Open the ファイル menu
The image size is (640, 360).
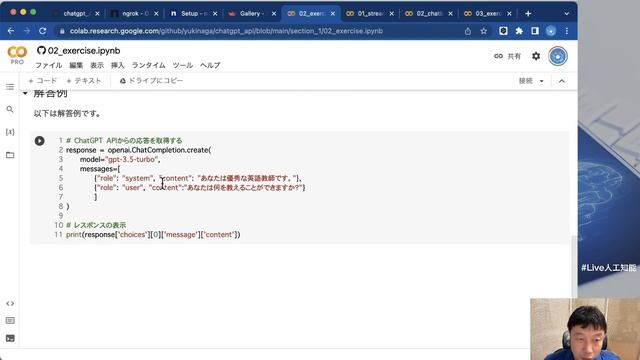point(49,65)
